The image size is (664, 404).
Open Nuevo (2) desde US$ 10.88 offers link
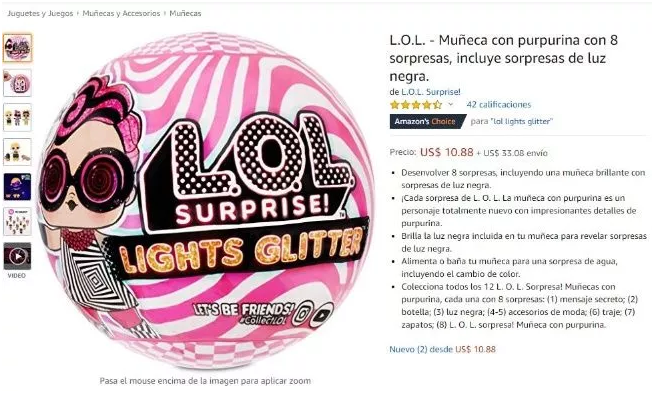coord(443,349)
